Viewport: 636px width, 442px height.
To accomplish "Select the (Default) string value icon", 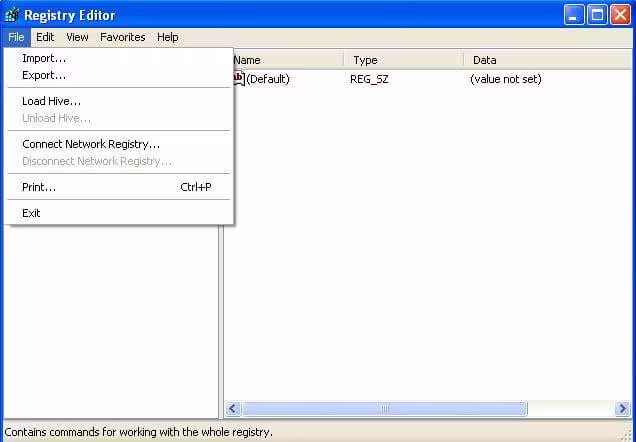I will tap(239, 78).
